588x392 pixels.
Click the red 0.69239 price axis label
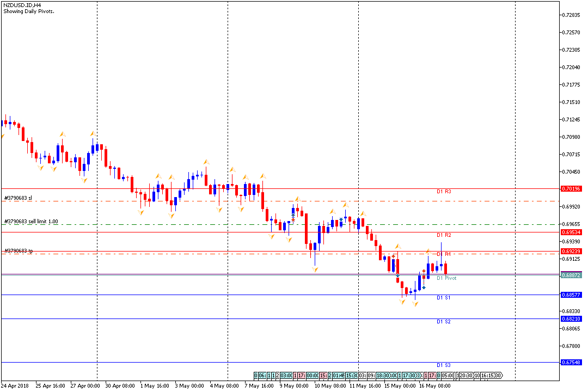click(571, 252)
